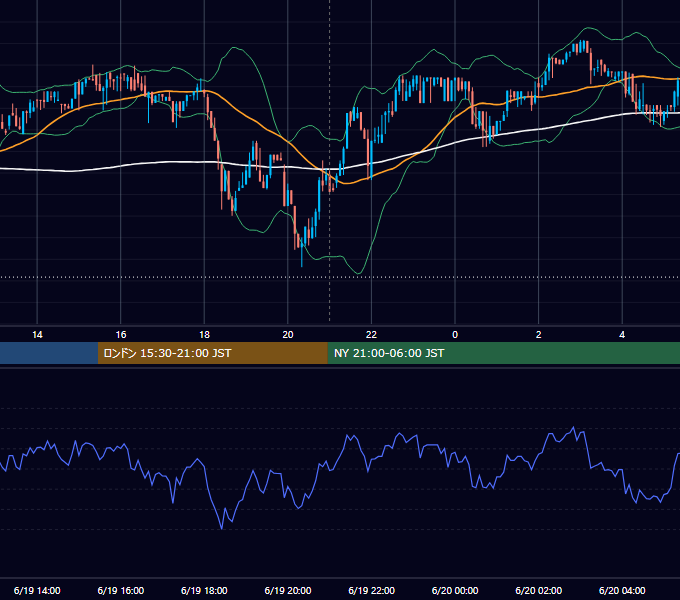Click the 6/19 20:00 label on oscillator axis
This screenshot has width=680, height=600.
[x=288, y=590]
